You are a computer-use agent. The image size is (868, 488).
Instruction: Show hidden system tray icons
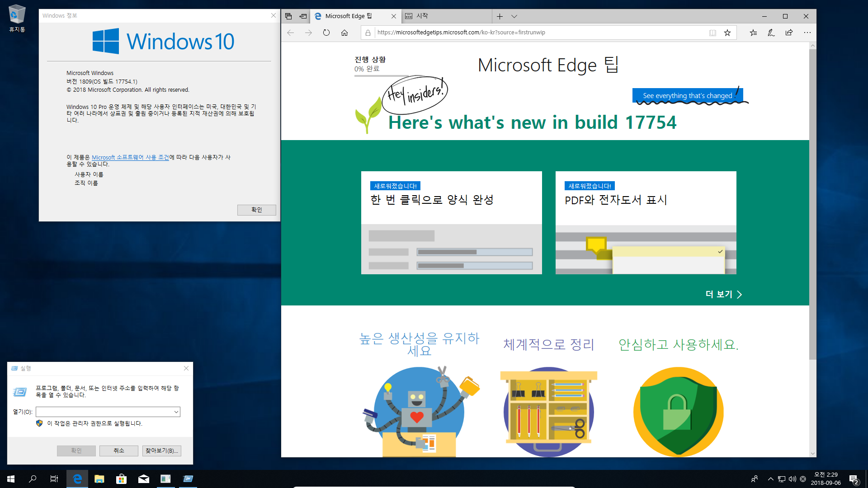point(771,479)
